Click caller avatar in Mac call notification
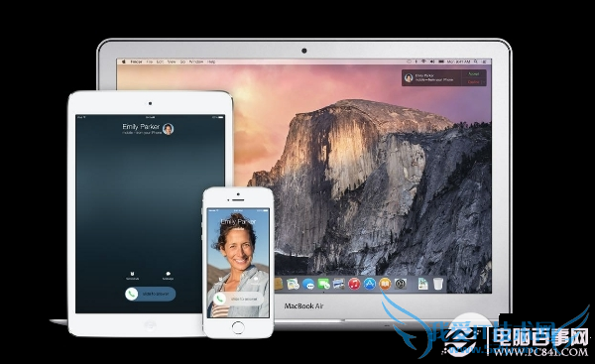This screenshot has width=595, height=364. click(x=409, y=77)
